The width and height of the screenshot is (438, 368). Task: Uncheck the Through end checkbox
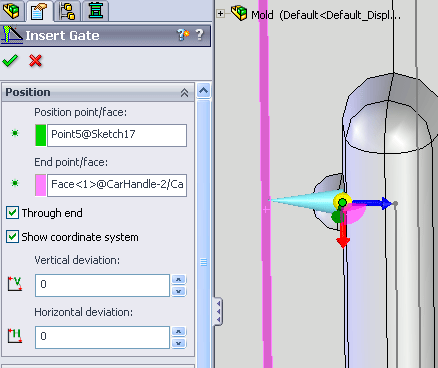click(13, 213)
